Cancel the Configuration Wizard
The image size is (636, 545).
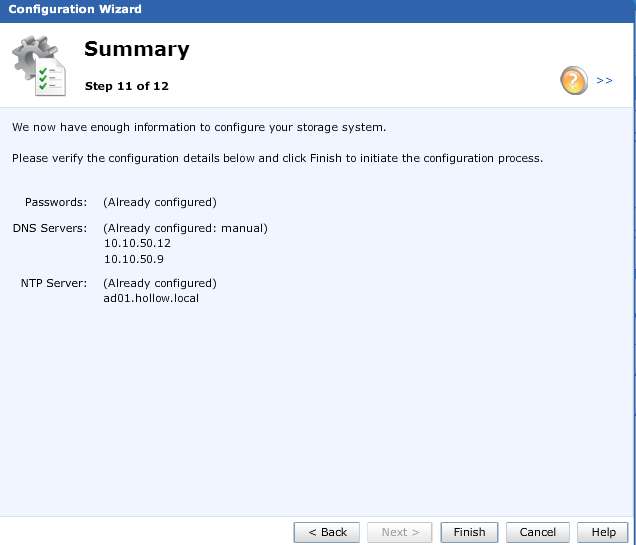[x=537, y=532]
